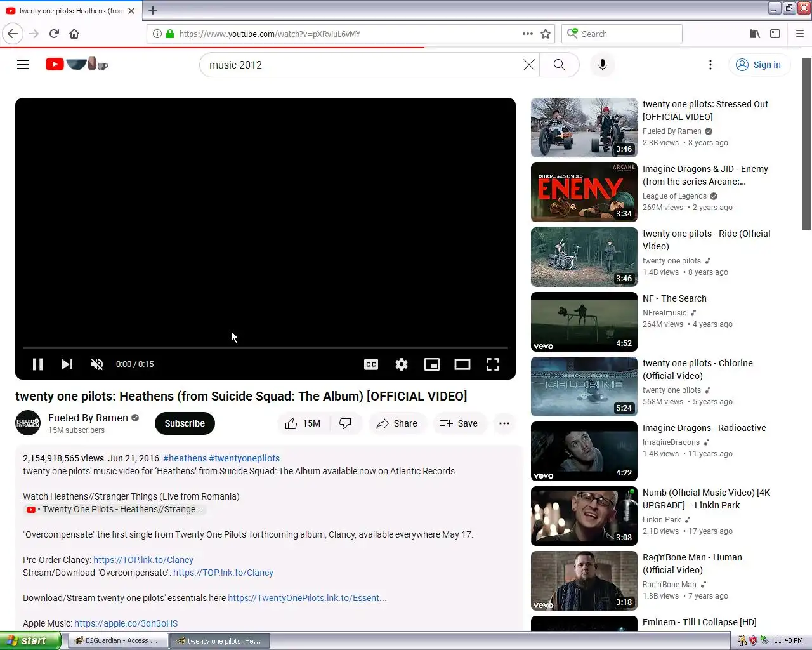
Task: Open Firefox library icon
Action: tap(755, 34)
